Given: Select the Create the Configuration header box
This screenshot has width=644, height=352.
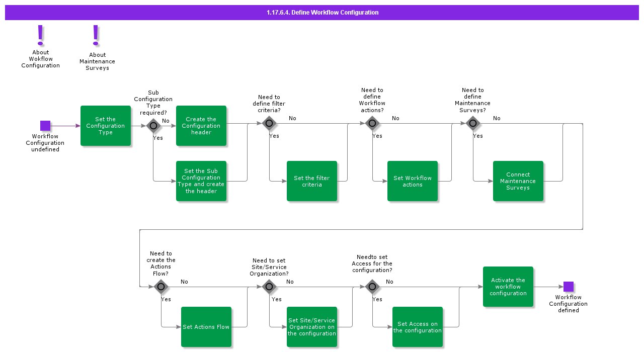Looking at the screenshot, I should (x=201, y=126).
